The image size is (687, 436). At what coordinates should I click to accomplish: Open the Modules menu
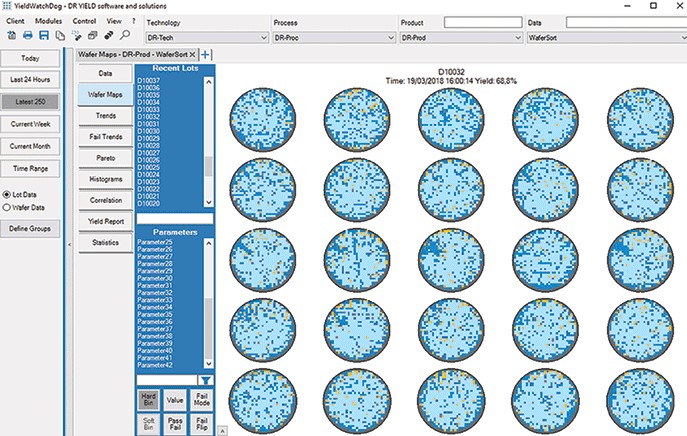pyautogui.click(x=47, y=20)
